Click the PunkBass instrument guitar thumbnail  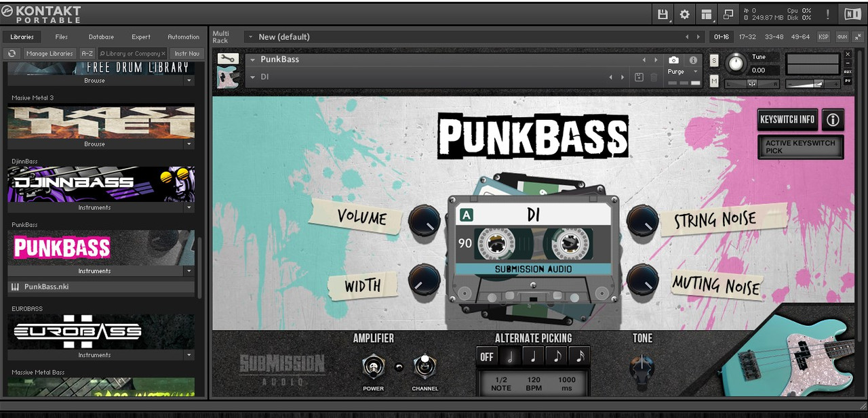tap(228, 78)
